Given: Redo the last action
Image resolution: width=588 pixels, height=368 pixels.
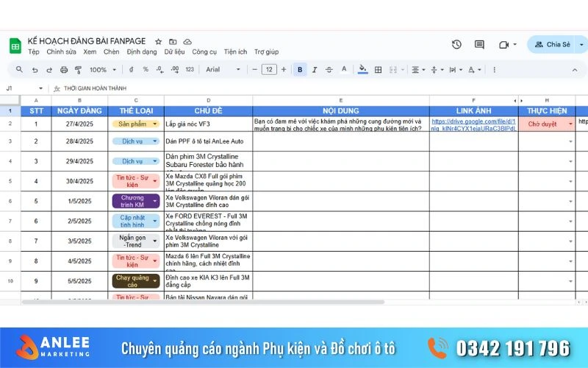Looking at the screenshot, I should pos(49,70).
